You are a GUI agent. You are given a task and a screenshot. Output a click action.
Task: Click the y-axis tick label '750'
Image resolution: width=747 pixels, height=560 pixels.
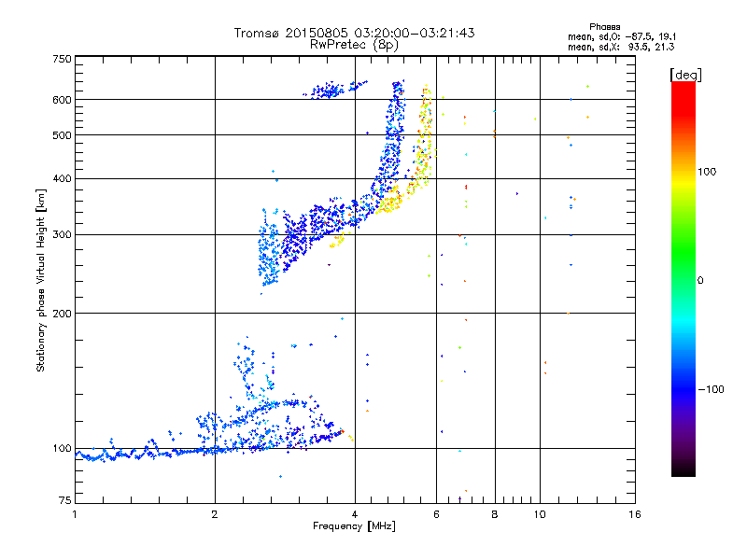[x=62, y=59]
